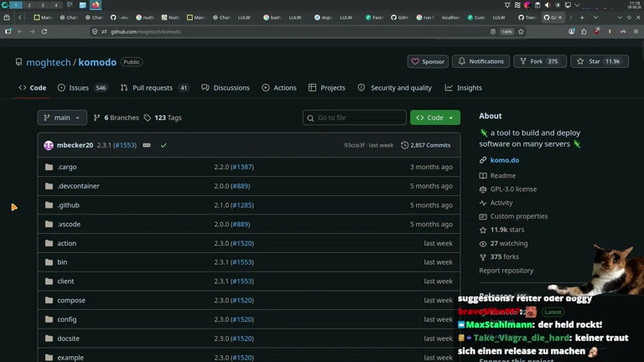Open the Code tab
Image resolution: width=644 pixels, height=362 pixels.
(33, 88)
